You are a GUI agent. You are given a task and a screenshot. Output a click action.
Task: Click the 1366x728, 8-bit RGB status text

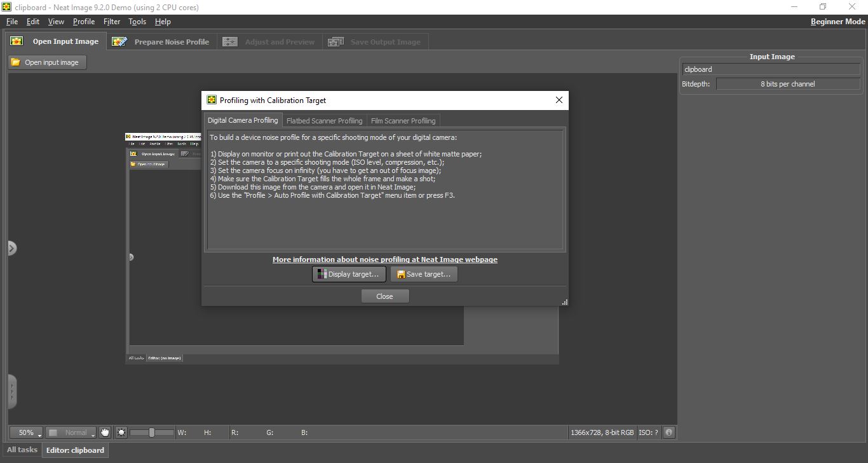(x=602, y=432)
